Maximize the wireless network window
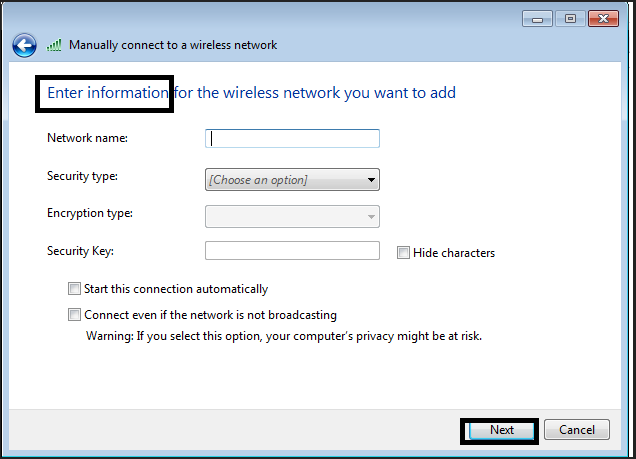Viewport: 636px width, 459px height. (x=571, y=19)
